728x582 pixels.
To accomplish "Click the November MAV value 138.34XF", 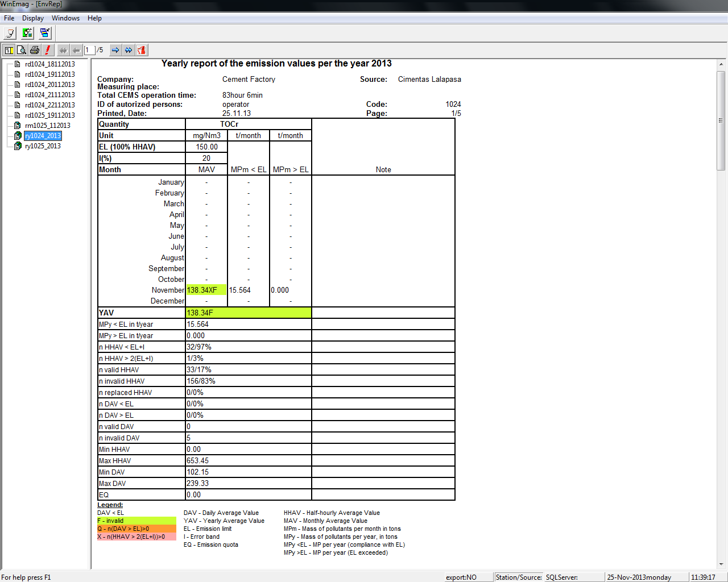I will coord(202,290).
